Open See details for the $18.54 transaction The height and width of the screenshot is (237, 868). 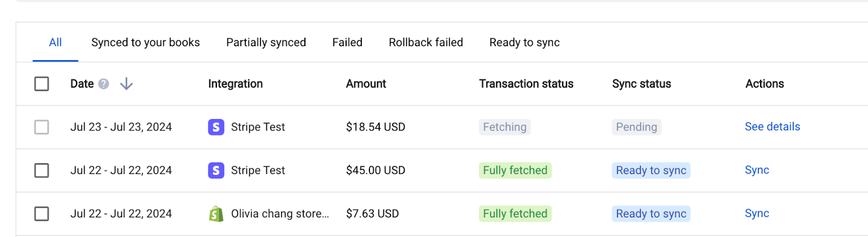click(x=773, y=127)
